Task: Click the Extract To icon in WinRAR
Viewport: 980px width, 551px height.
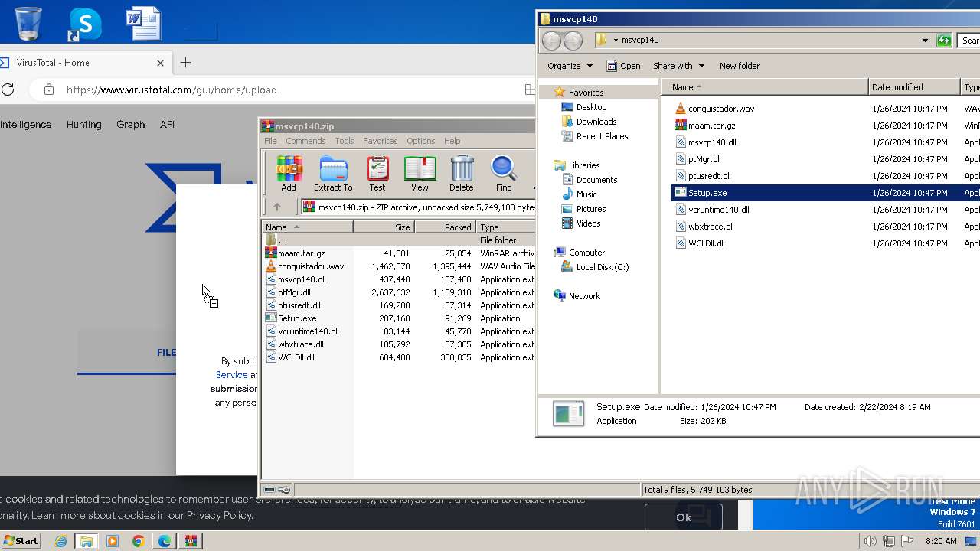Action: pyautogui.click(x=333, y=173)
